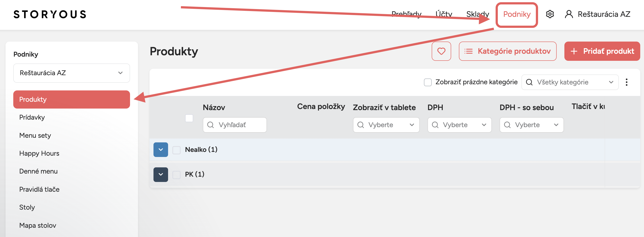Open the Reštaurácia AZ venue dropdown
The height and width of the screenshot is (237, 644).
tap(71, 73)
